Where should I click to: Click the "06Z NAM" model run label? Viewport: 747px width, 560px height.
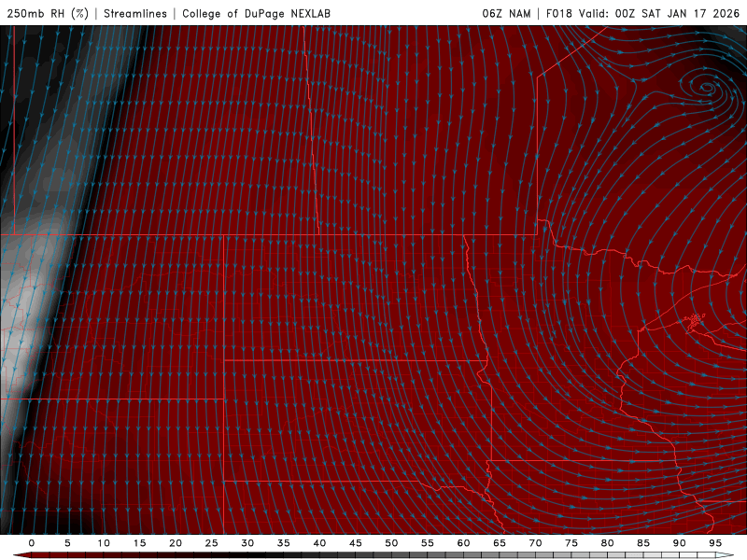click(x=506, y=13)
